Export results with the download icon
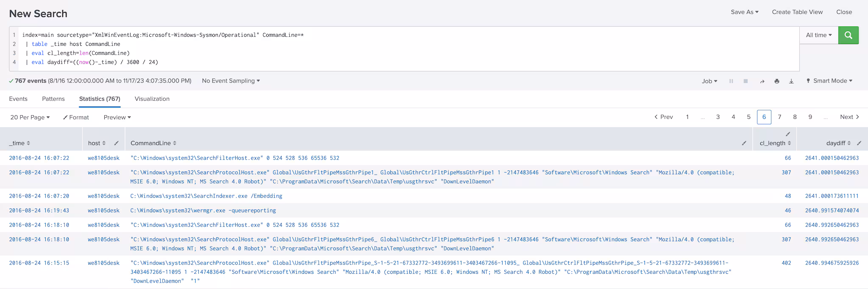 (x=791, y=81)
